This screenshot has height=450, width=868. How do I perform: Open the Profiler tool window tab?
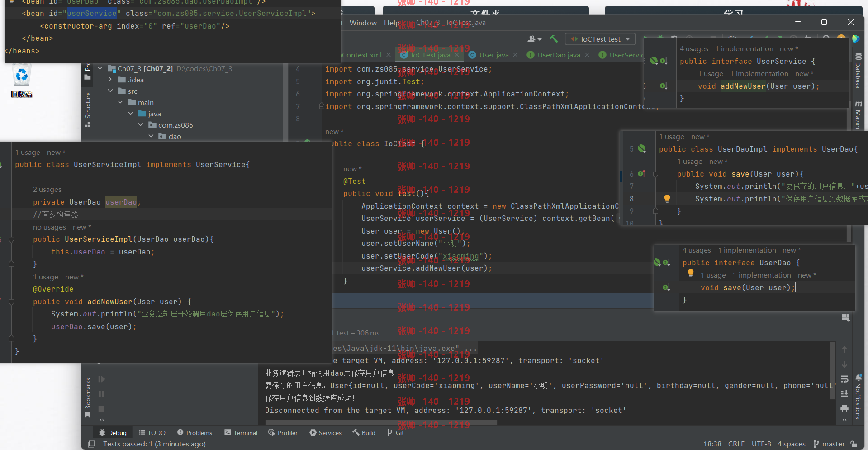click(x=283, y=433)
